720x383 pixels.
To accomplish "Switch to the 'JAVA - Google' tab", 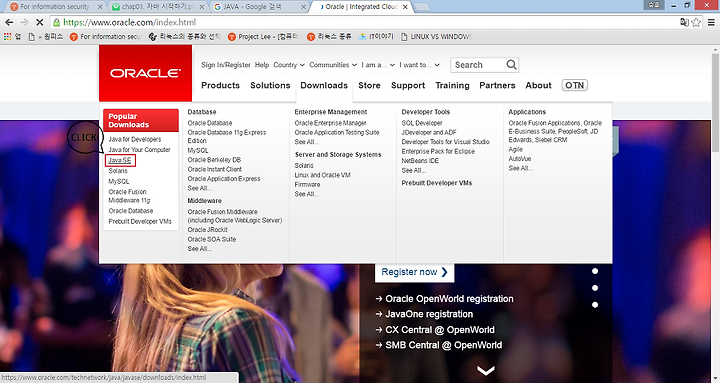I will [259, 7].
